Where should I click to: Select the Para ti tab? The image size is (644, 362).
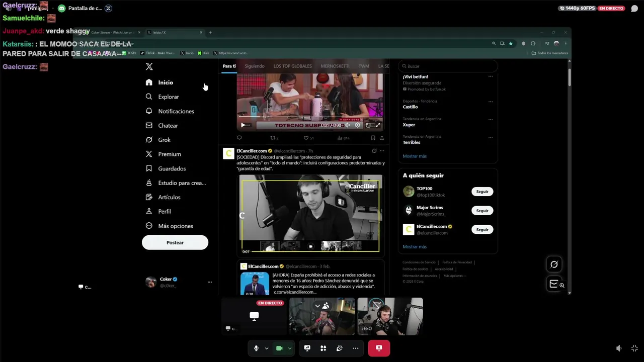[x=229, y=66]
